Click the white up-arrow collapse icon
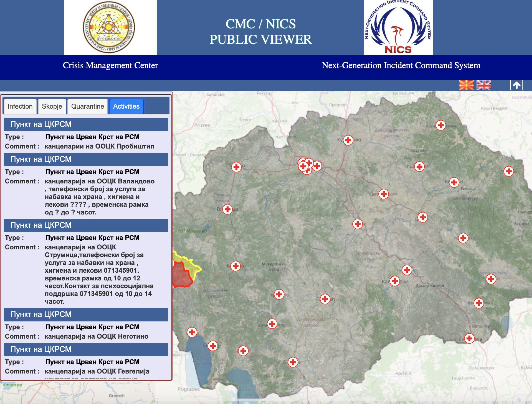This screenshot has height=404, width=532. click(x=516, y=85)
